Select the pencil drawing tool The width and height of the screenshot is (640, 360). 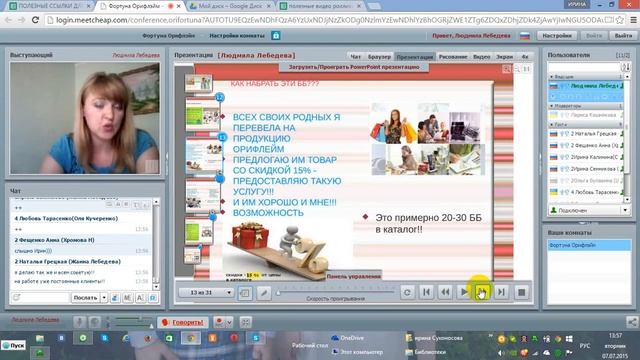tap(264, 293)
